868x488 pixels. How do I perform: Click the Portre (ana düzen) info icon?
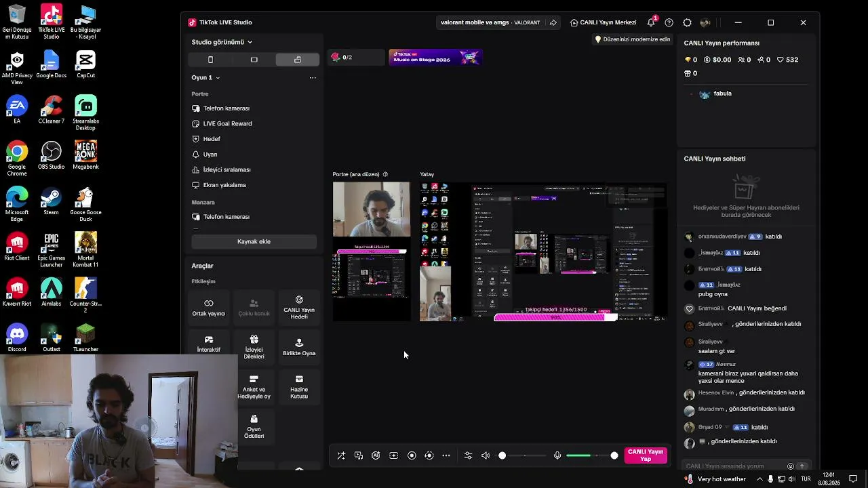tap(385, 174)
